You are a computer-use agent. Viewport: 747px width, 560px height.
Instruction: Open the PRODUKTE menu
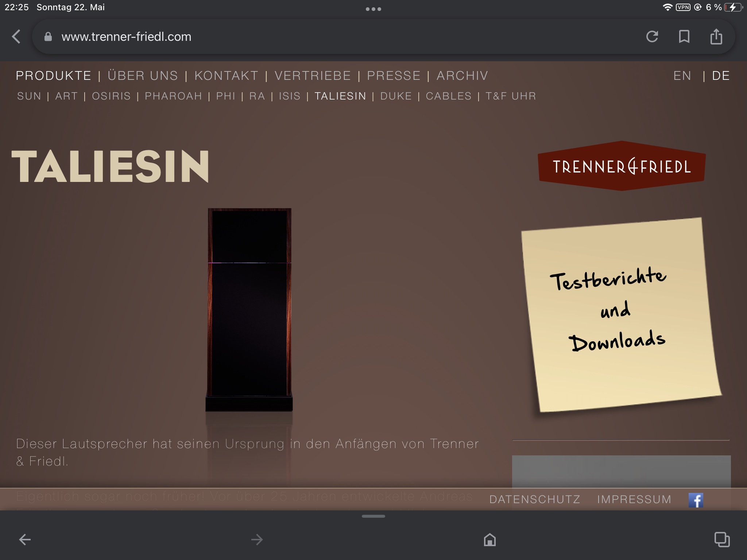[x=54, y=75]
